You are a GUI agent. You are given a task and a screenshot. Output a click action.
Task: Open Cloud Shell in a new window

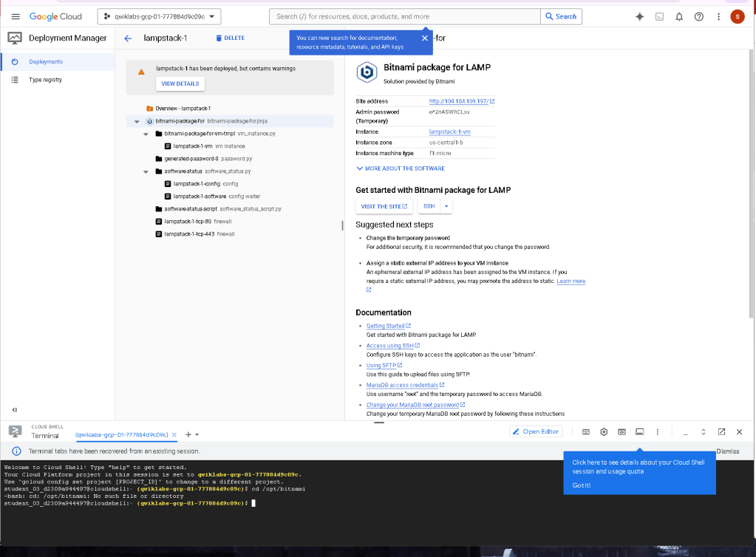721,431
